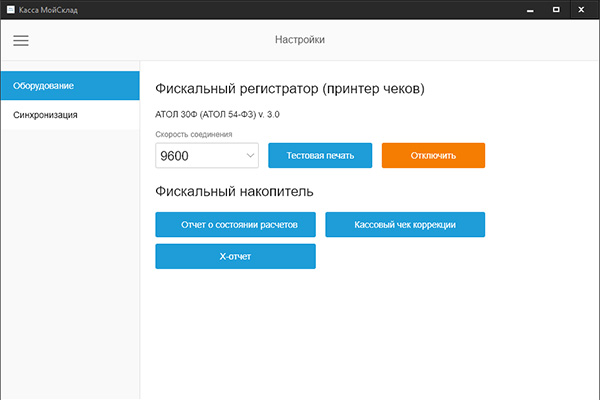Click the Касса МойСклад title bar app icon
The image size is (600, 400).
[11, 10]
